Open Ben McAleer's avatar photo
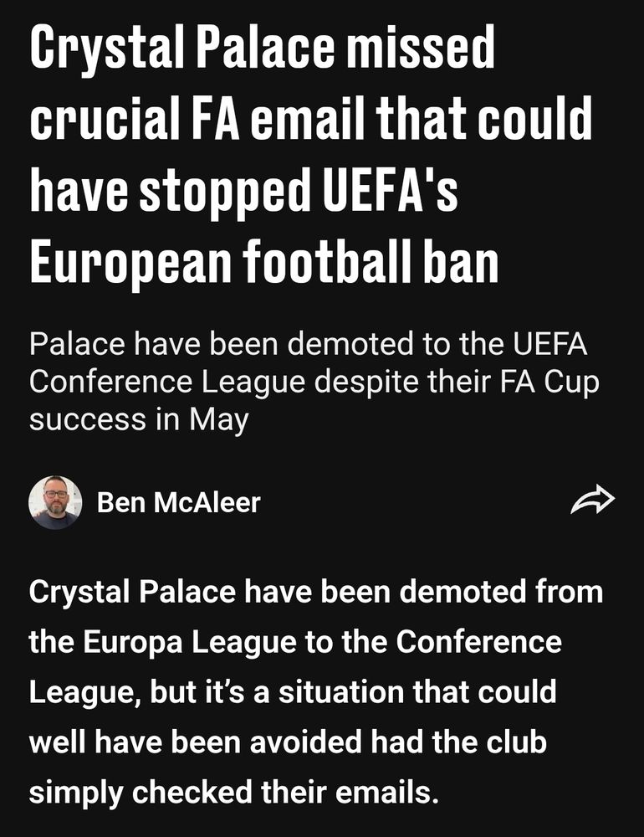 pos(54,502)
